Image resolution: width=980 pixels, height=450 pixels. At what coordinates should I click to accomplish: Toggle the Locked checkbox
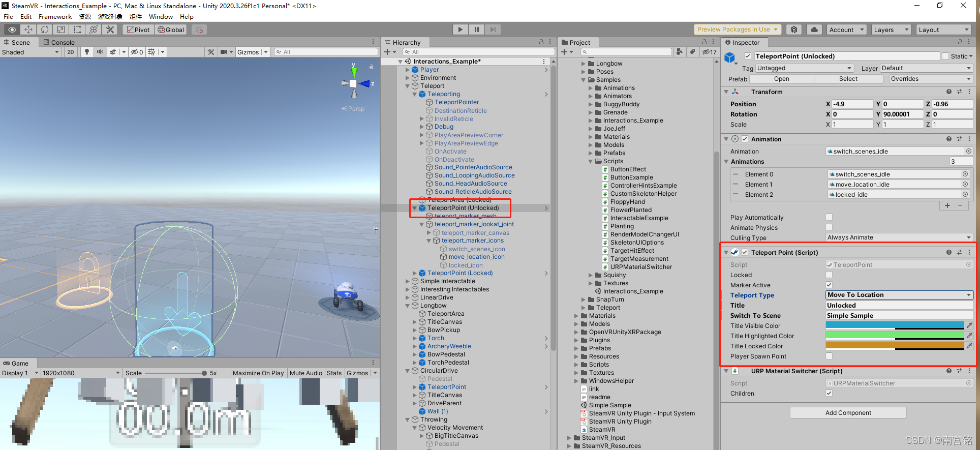pos(829,275)
